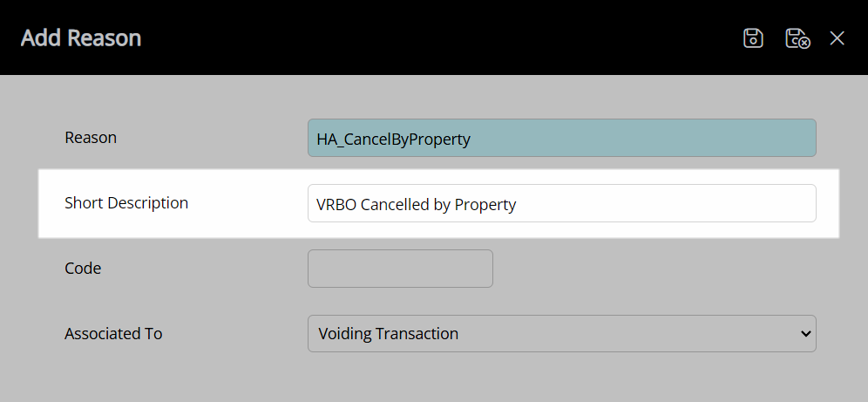
Task: Select the empty Code field
Action: [400, 269]
